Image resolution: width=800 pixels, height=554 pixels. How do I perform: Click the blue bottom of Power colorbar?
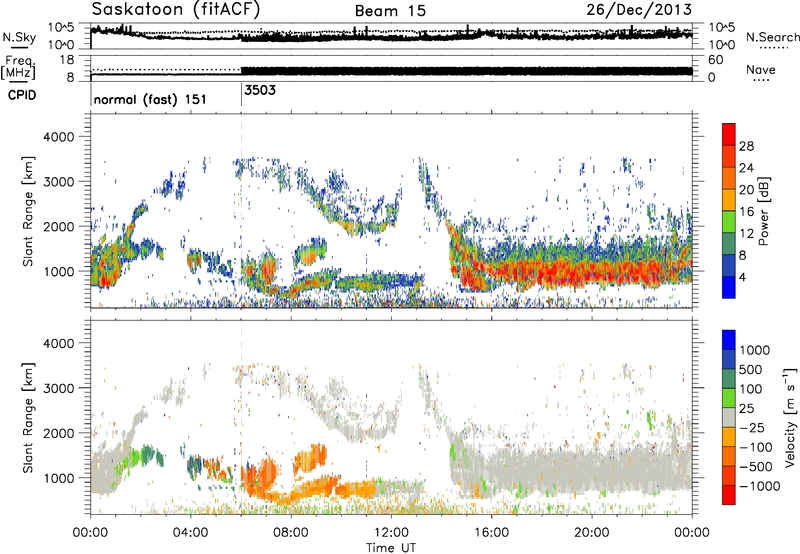[x=729, y=287]
